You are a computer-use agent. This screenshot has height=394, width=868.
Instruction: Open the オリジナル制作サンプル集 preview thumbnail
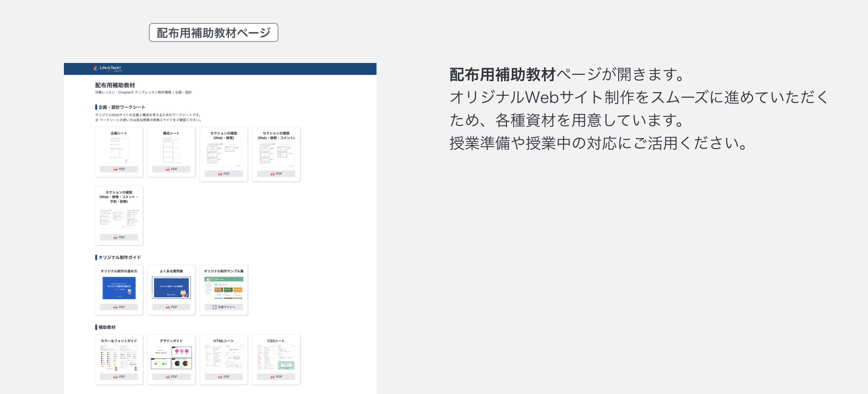click(224, 288)
